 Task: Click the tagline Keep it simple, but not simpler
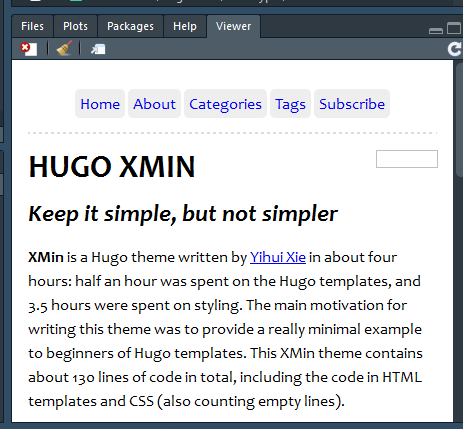[183, 214]
